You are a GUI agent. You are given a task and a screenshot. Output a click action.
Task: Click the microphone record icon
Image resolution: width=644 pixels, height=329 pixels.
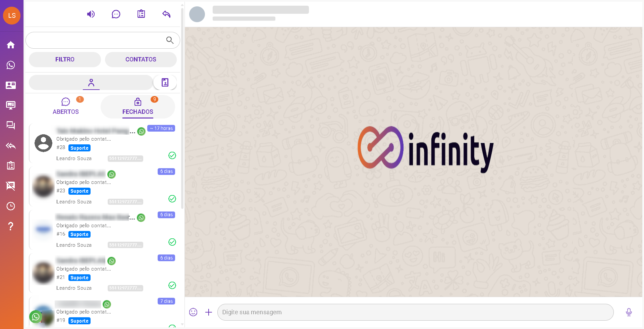pyautogui.click(x=629, y=312)
